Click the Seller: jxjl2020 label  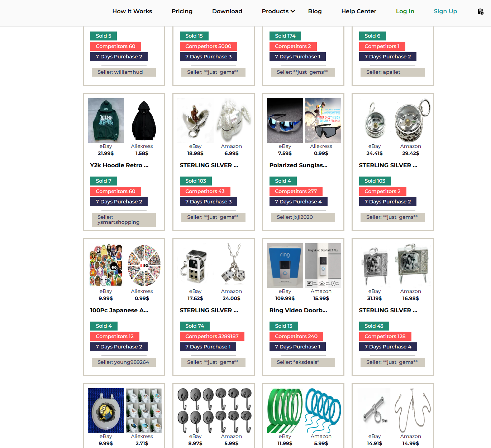303,217
